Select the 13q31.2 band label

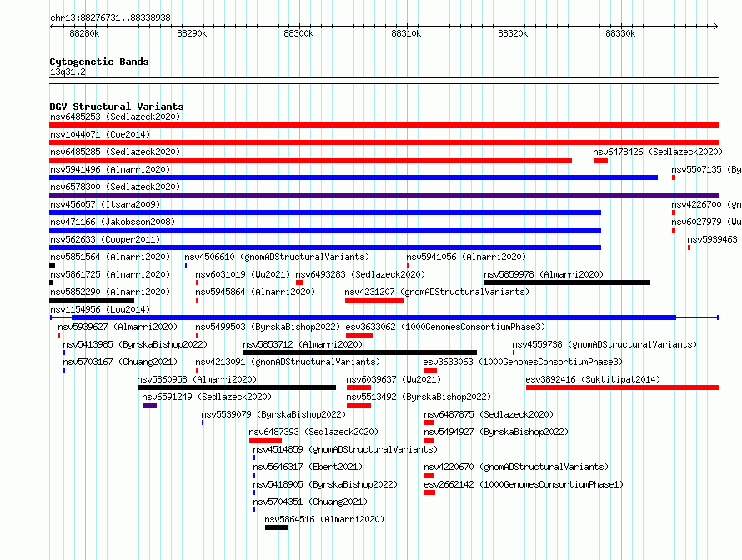pyautogui.click(x=68, y=72)
